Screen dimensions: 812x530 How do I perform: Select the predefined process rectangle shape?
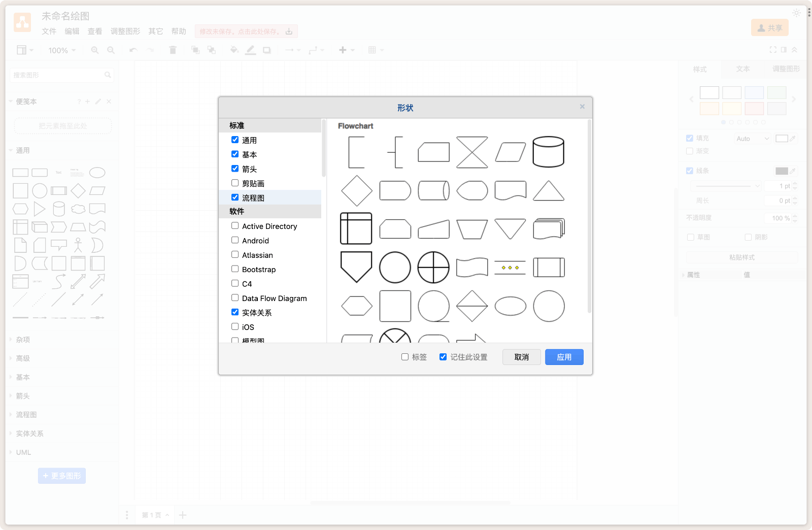[549, 267]
